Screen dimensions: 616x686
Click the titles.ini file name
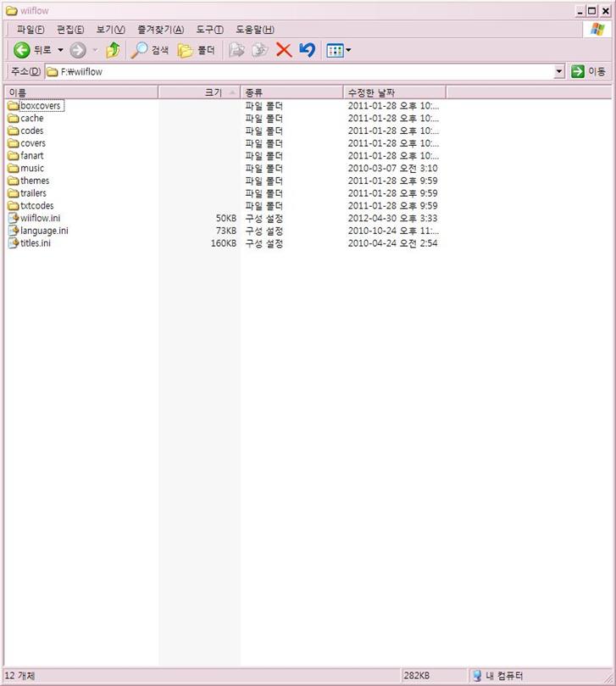click(x=36, y=243)
